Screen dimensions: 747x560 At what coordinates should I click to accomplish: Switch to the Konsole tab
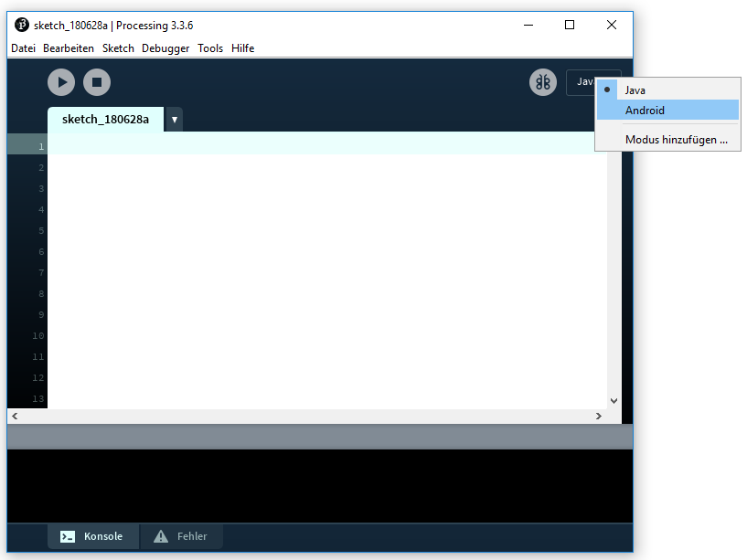pos(93,536)
